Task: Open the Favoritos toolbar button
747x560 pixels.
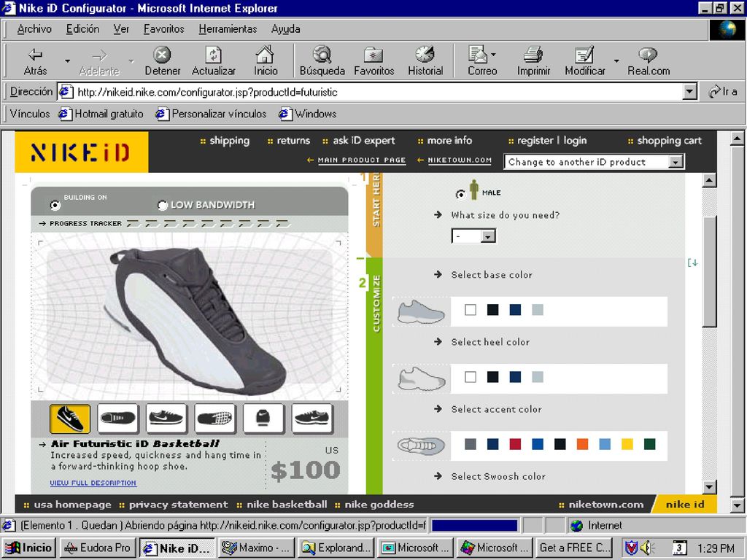Action: click(x=374, y=61)
